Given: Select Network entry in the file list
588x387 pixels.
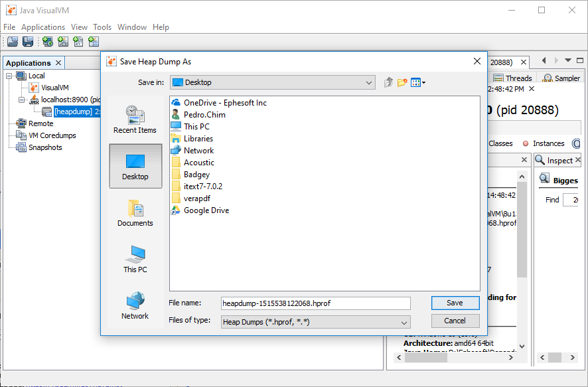Looking at the screenshot, I should click(x=192, y=151).
